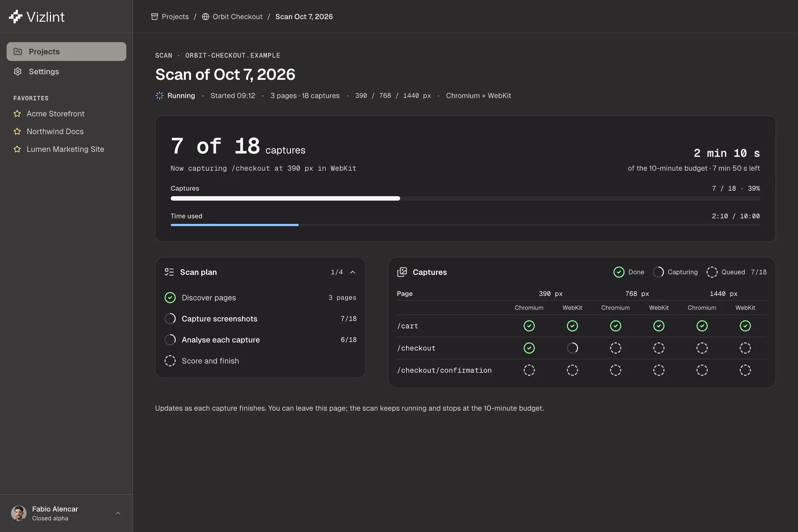798x532 pixels.
Task: Click the Running spinner status icon
Action: pos(159,96)
